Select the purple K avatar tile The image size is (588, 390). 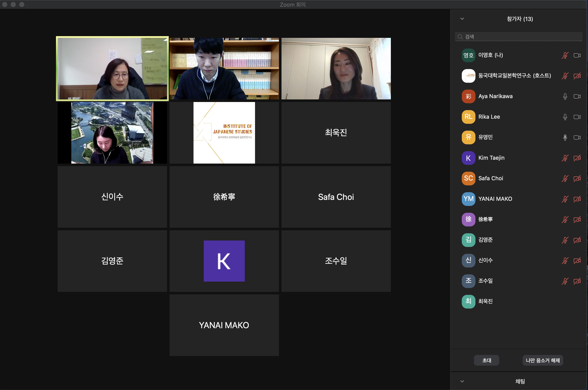[x=224, y=261]
